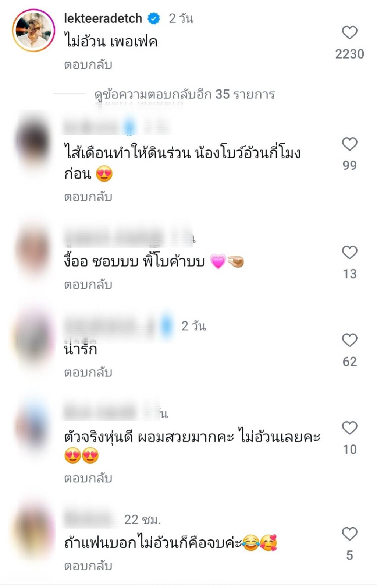Expand the 35 more replies

coord(185,94)
